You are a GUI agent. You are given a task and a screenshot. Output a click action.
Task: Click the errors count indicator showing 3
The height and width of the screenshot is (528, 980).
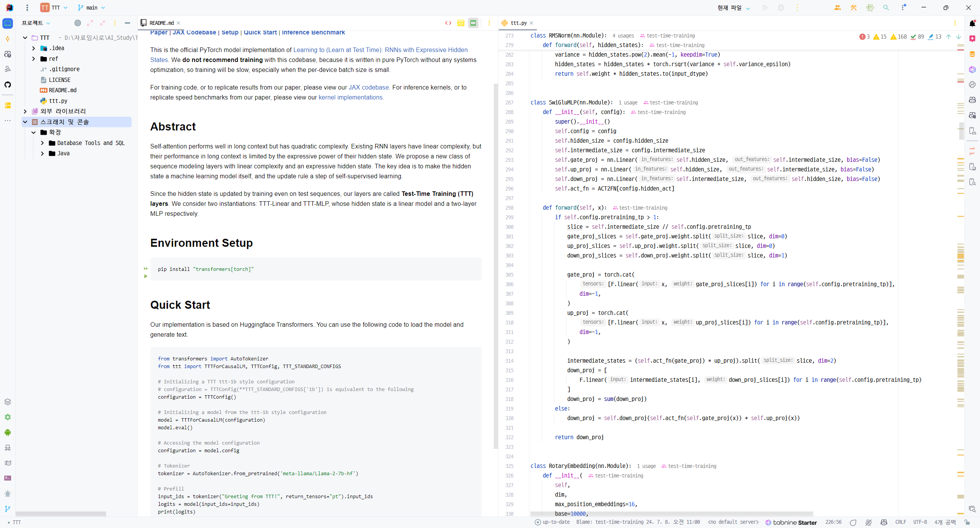click(864, 37)
